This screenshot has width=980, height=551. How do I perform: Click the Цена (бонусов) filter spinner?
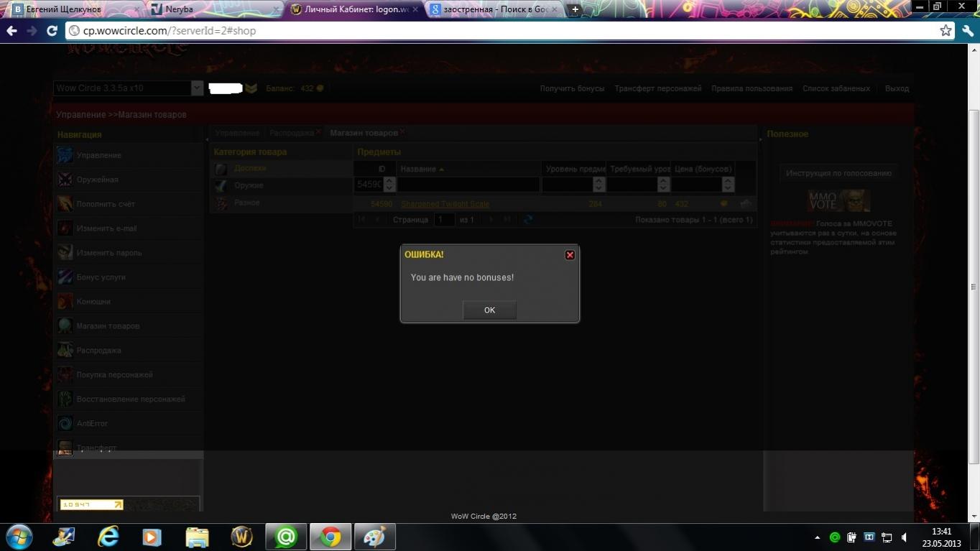click(728, 185)
